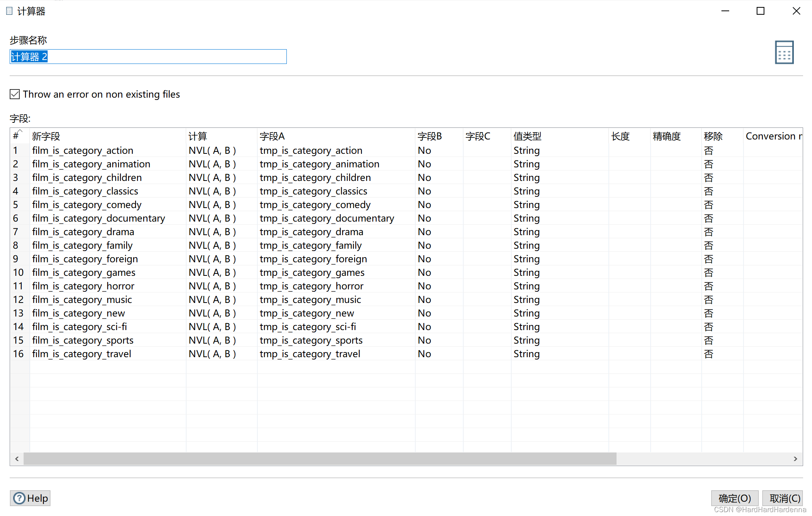The height and width of the screenshot is (516, 812).
Task: Close the 计算器 dialog window
Action: 796,11
